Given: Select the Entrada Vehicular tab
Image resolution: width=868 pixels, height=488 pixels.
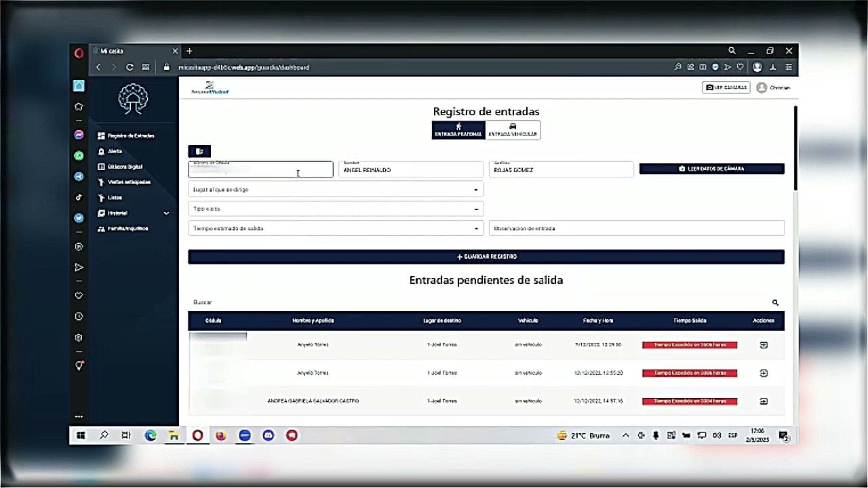Looking at the screenshot, I should coord(513,130).
